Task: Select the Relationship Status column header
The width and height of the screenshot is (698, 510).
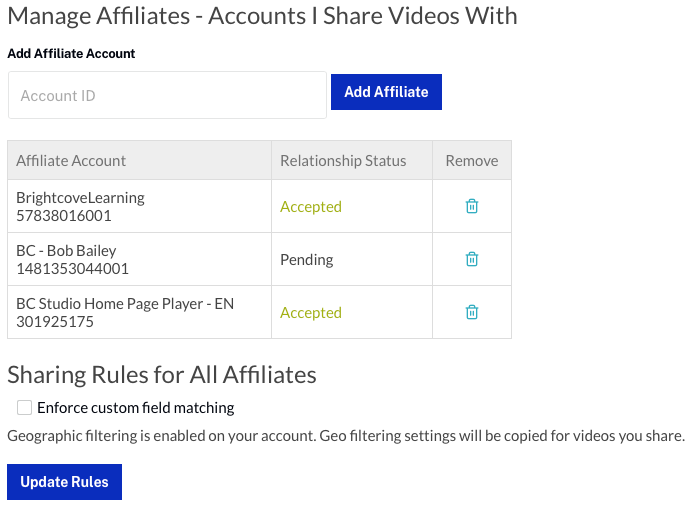Action: point(343,160)
